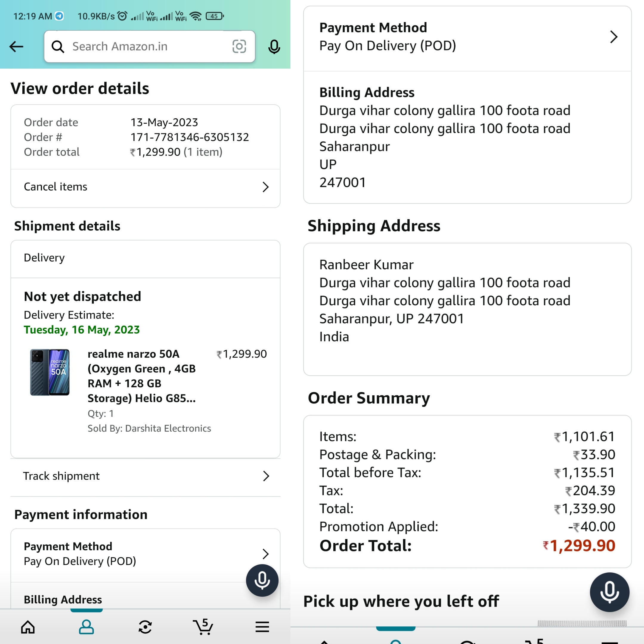Expand Cancel items chevron
Viewport: 644px width, 644px height.
click(x=265, y=187)
